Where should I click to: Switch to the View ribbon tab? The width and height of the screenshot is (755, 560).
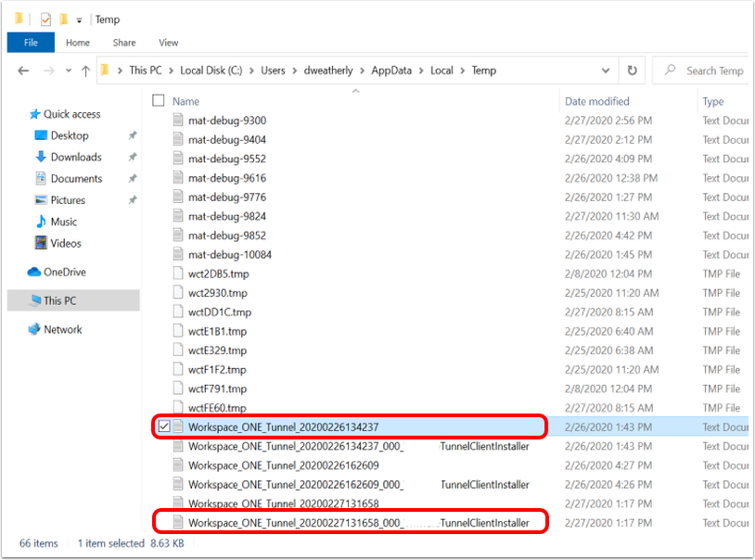(168, 43)
